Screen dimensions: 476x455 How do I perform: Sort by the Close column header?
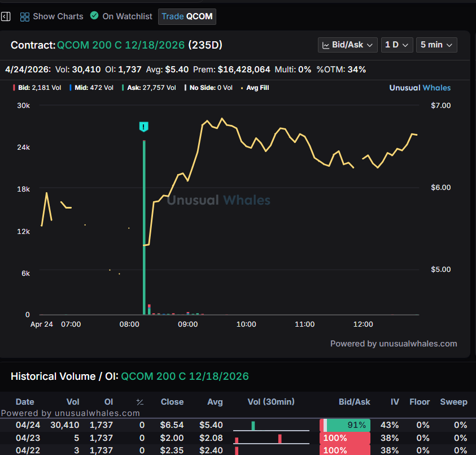tap(172, 402)
